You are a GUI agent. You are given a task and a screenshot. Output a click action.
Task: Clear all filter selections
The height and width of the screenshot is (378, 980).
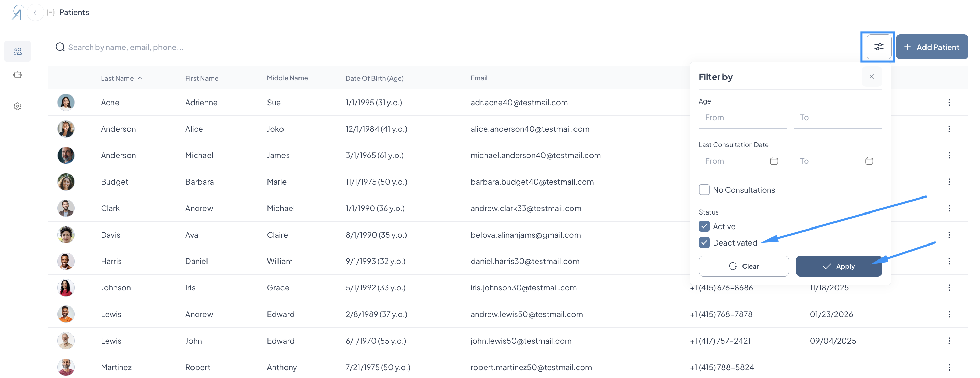click(x=744, y=266)
